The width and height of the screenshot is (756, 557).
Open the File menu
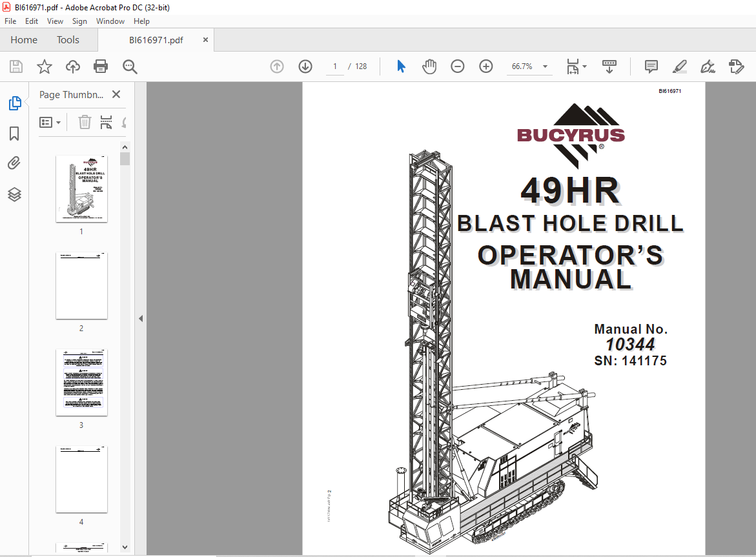tap(10, 21)
